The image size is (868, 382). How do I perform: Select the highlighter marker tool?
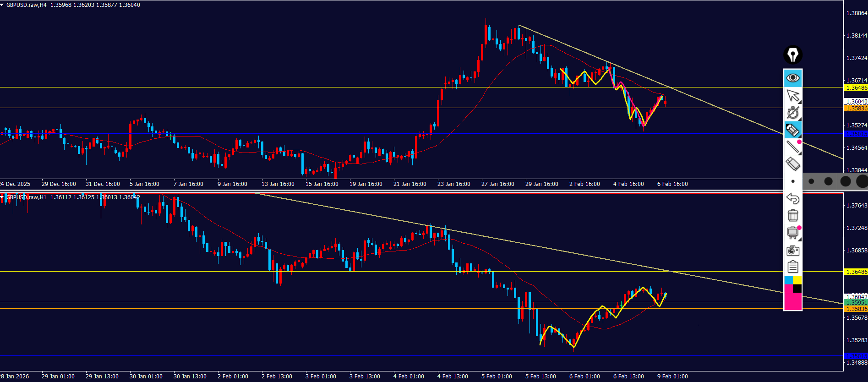point(793,130)
